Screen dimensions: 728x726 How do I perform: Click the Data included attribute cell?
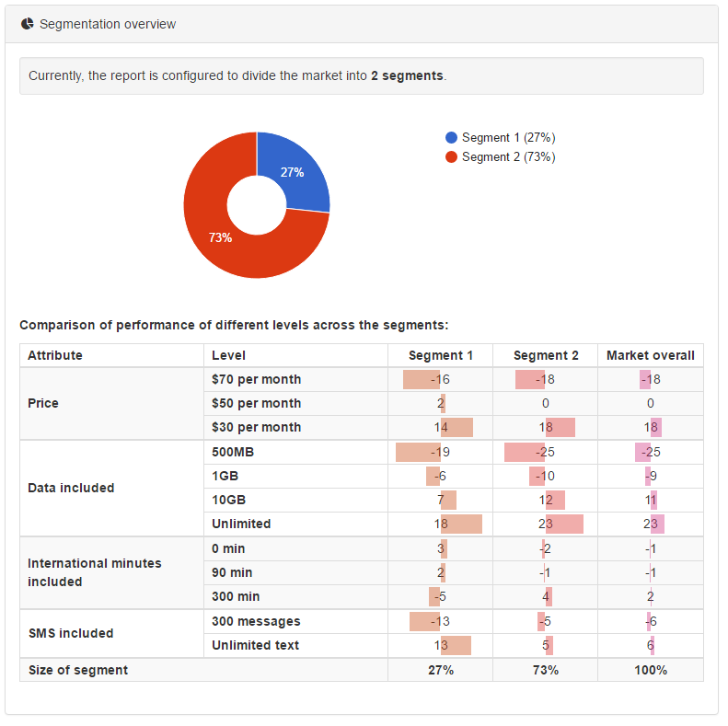(x=111, y=488)
